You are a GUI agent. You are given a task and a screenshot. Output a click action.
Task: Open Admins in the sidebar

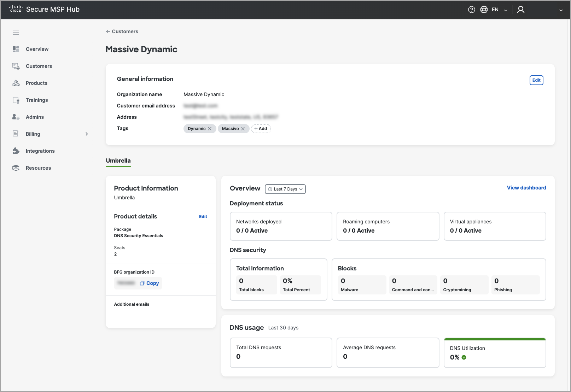click(35, 117)
